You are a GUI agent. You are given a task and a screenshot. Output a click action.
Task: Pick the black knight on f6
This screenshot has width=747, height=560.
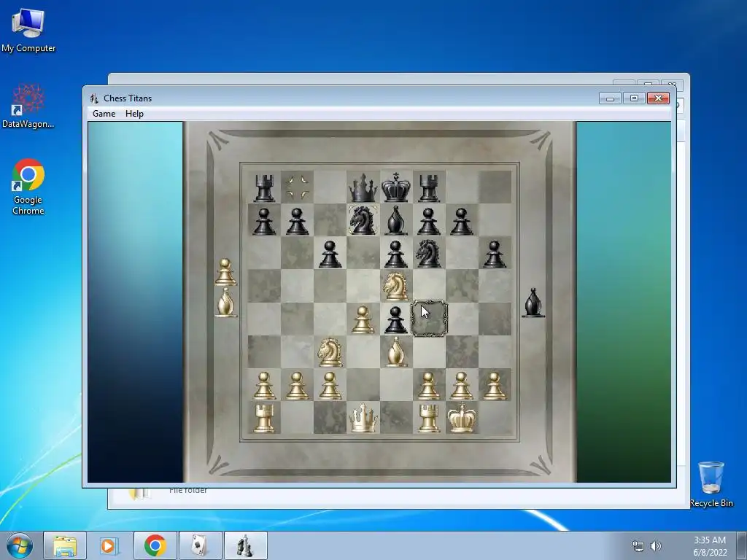coord(428,253)
